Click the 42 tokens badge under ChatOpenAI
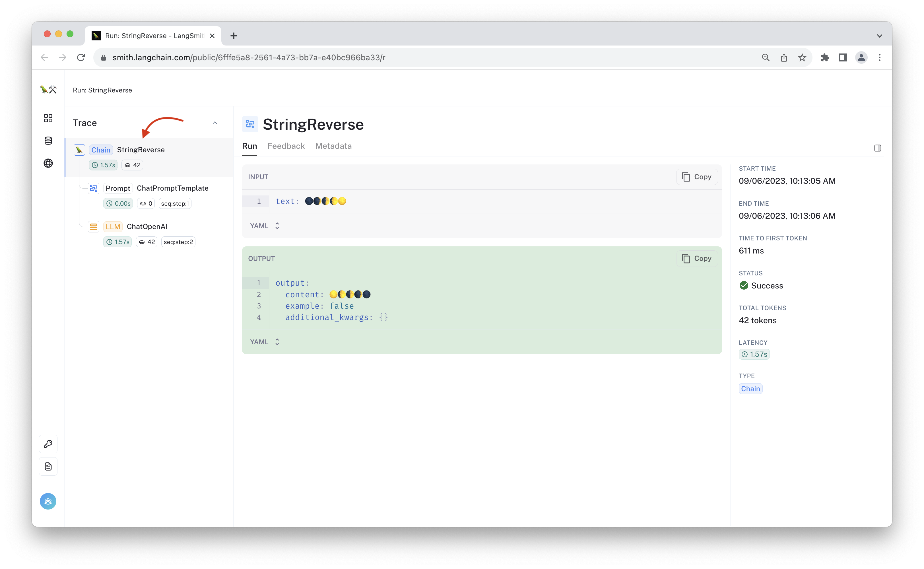Screen dimensions: 924x569 147,242
